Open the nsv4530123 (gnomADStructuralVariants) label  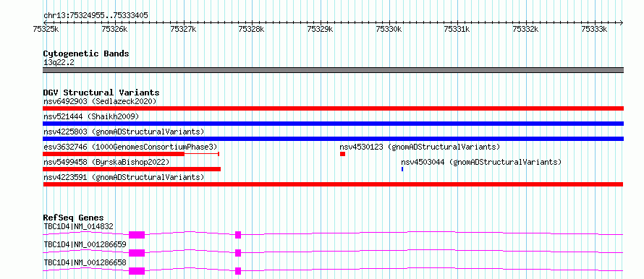(x=420, y=147)
